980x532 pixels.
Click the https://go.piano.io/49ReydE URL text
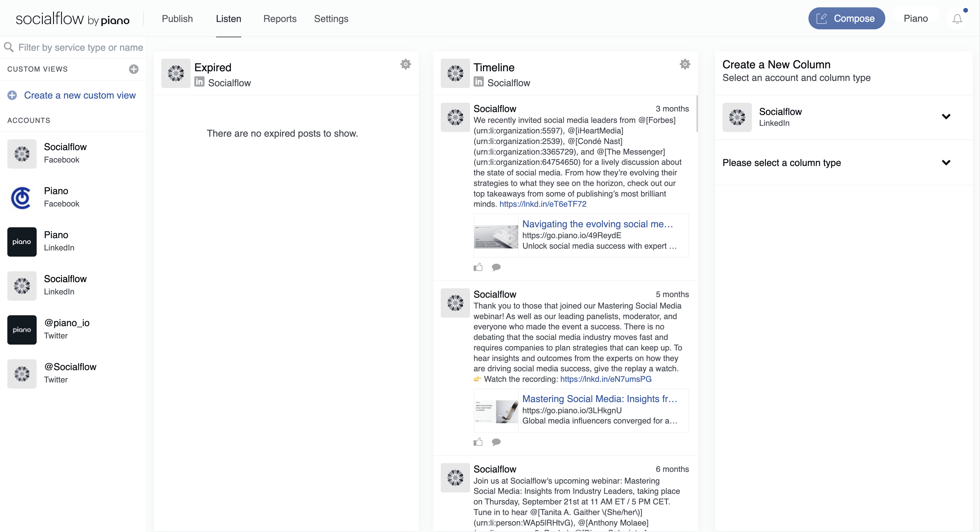[x=572, y=235]
